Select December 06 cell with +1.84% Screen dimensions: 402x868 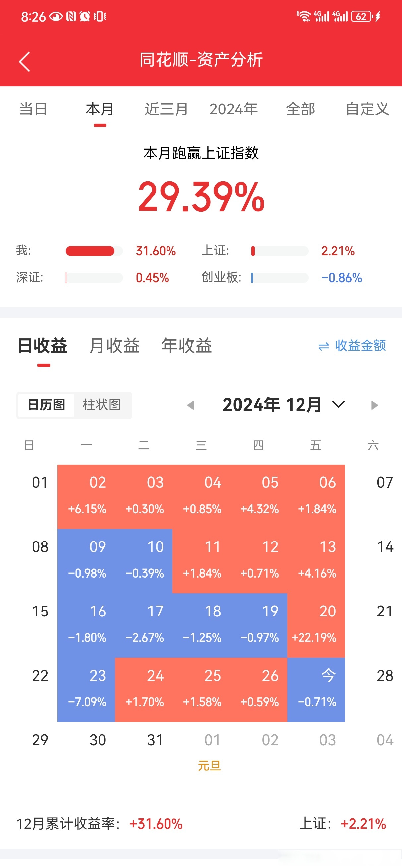coord(316,497)
